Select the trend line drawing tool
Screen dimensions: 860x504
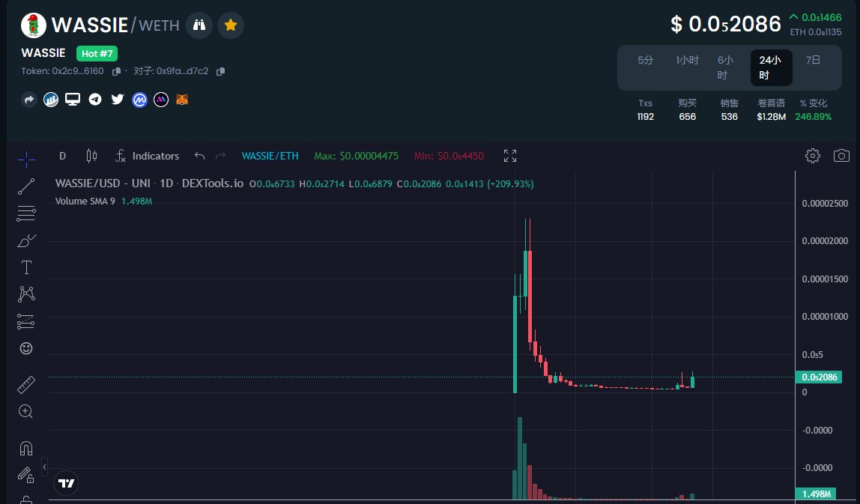(x=25, y=186)
